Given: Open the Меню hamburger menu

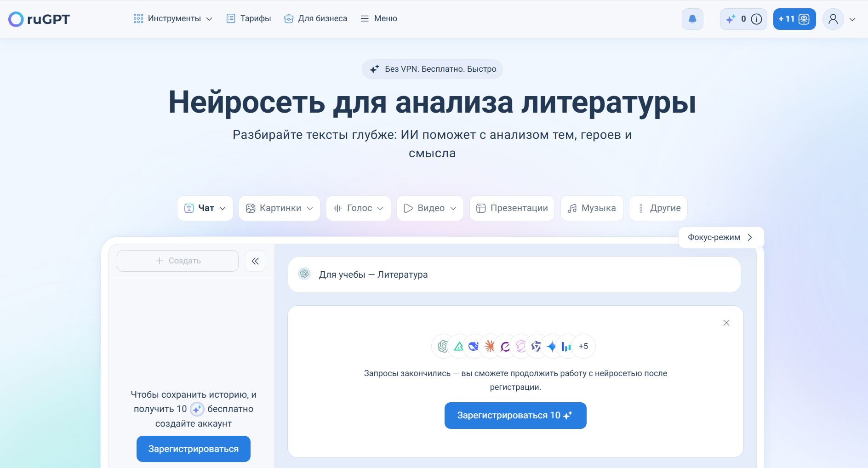Looking at the screenshot, I should tap(379, 19).
